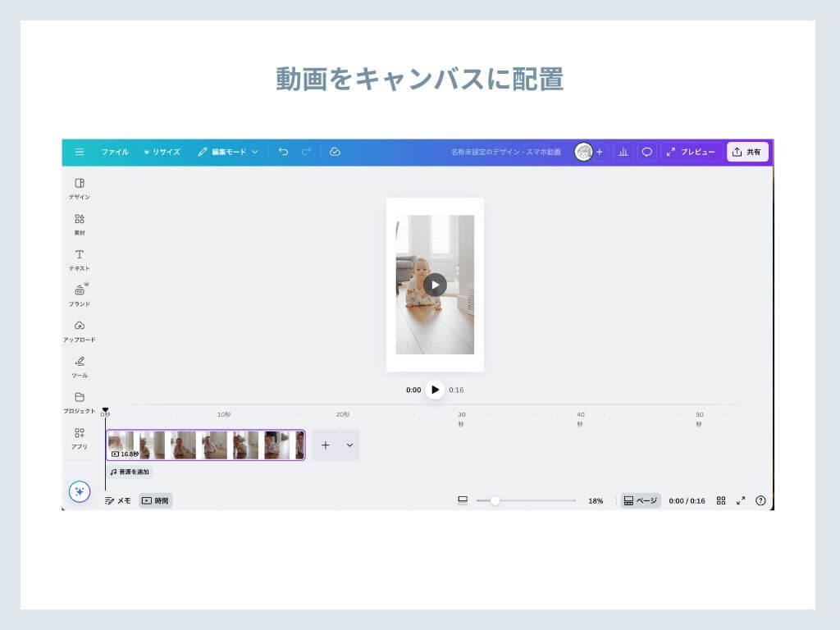Click the zoom slider handle
This screenshot has height=630, width=840.
[x=495, y=500]
